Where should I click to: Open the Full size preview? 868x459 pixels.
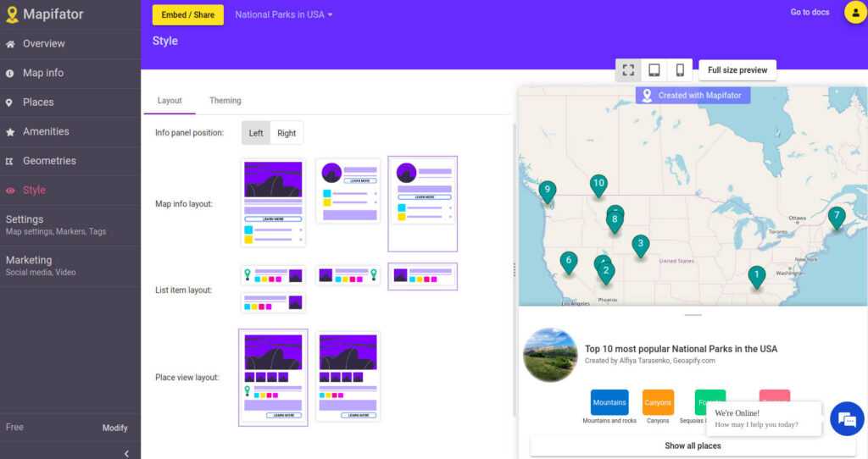point(737,70)
